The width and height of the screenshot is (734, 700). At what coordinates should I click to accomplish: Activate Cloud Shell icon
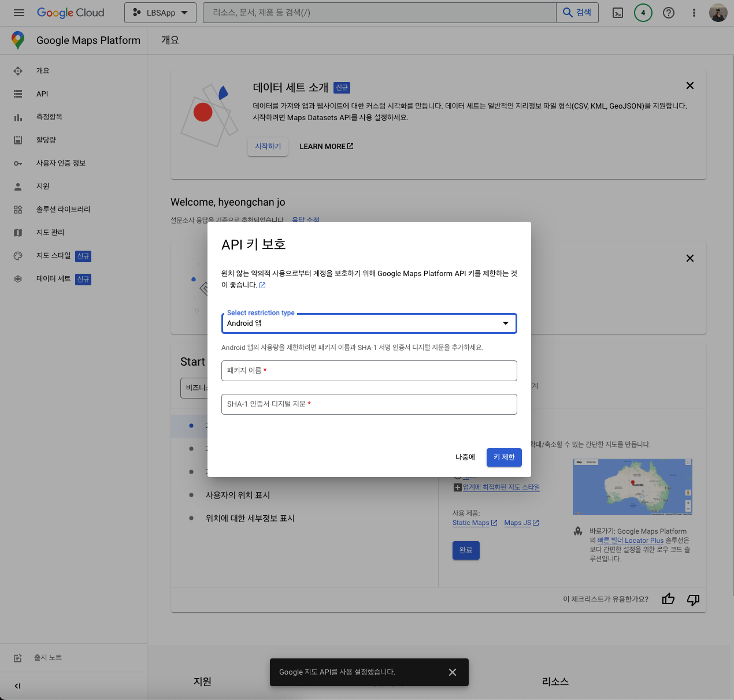click(x=618, y=13)
